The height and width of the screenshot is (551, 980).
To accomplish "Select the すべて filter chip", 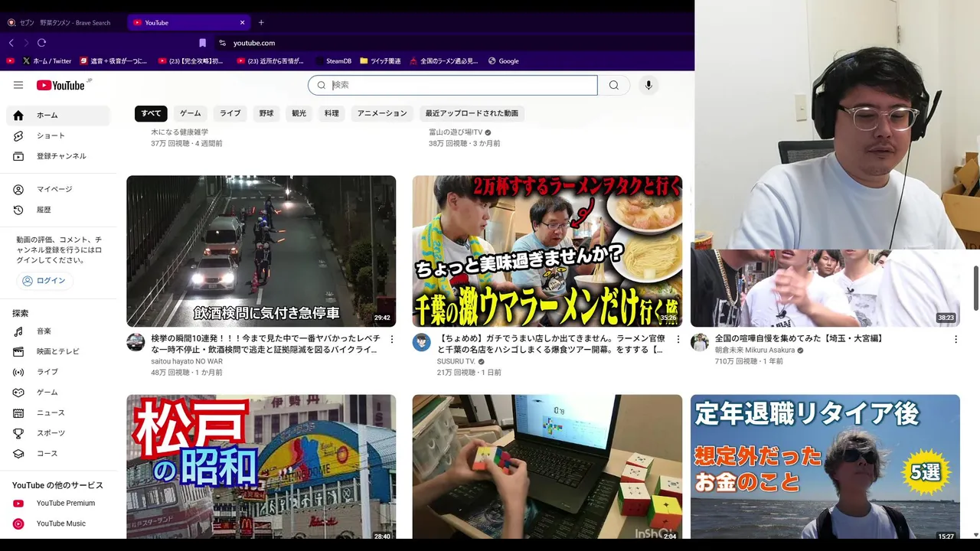I will [151, 113].
